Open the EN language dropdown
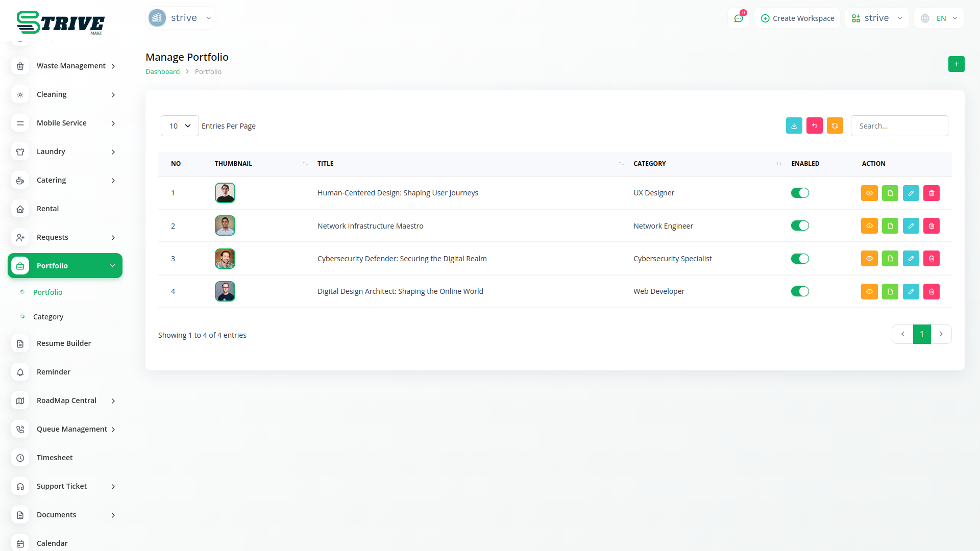This screenshot has width=980, height=551. pyautogui.click(x=939, y=18)
